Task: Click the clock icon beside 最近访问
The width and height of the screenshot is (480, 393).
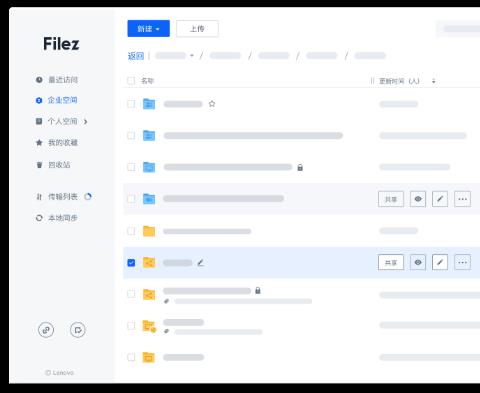Action: (x=39, y=80)
